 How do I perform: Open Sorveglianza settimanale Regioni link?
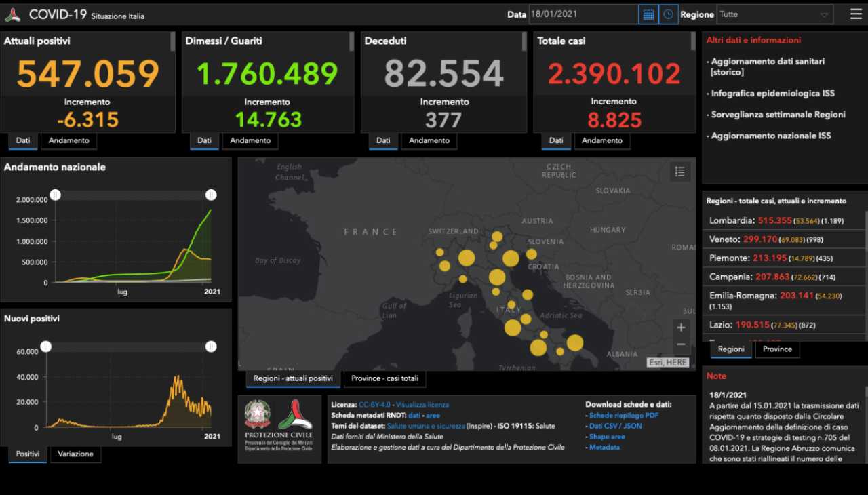click(x=778, y=115)
